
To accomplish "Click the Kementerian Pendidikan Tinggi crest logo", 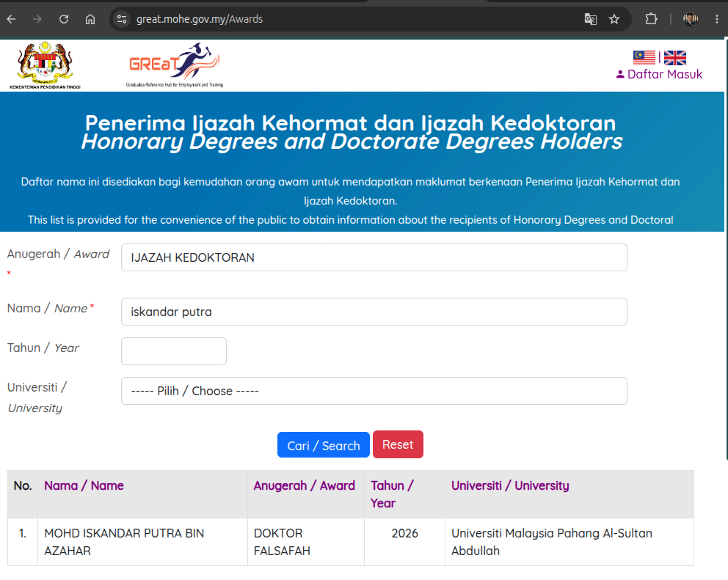I will [45, 65].
